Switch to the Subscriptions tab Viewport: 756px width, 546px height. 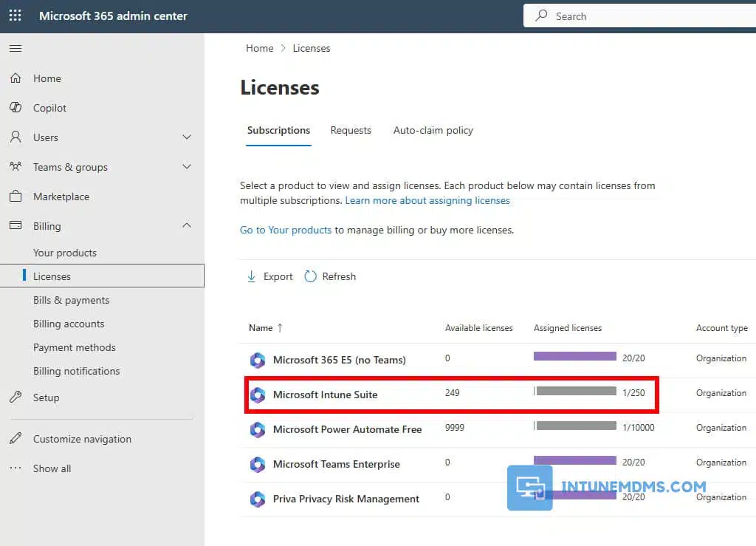click(278, 130)
